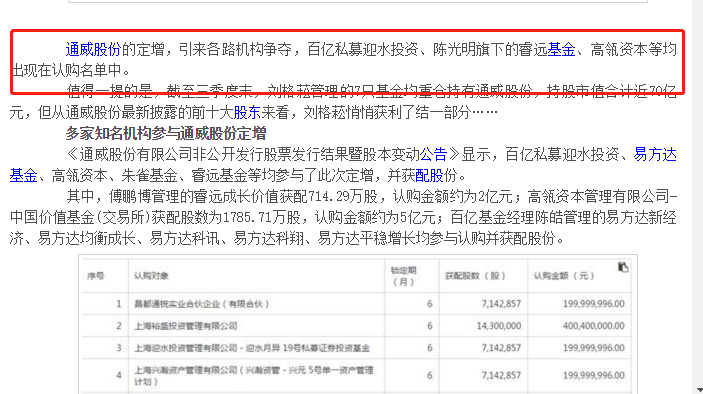Image resolution: width=703 pixels, height=394 pixels.
Task: Click the copy icon at table corner
Action: tap(623, 267)
